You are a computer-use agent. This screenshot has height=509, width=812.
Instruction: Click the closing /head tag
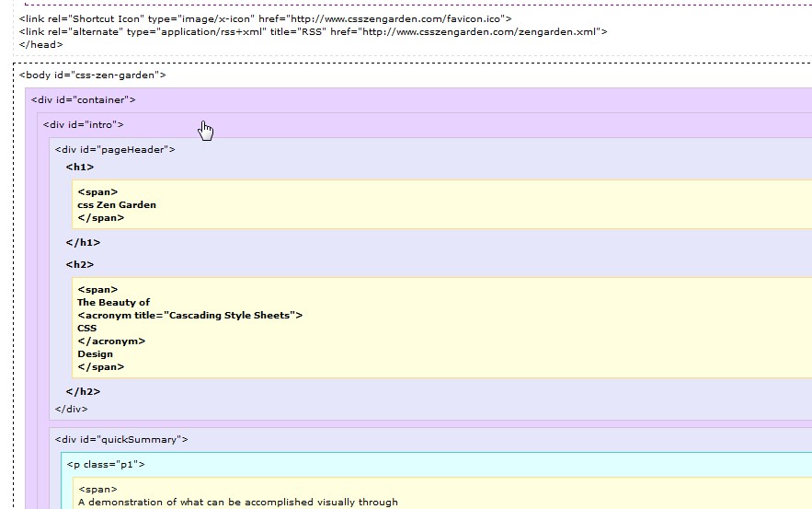pyautogui.click(x=40, y=44)
